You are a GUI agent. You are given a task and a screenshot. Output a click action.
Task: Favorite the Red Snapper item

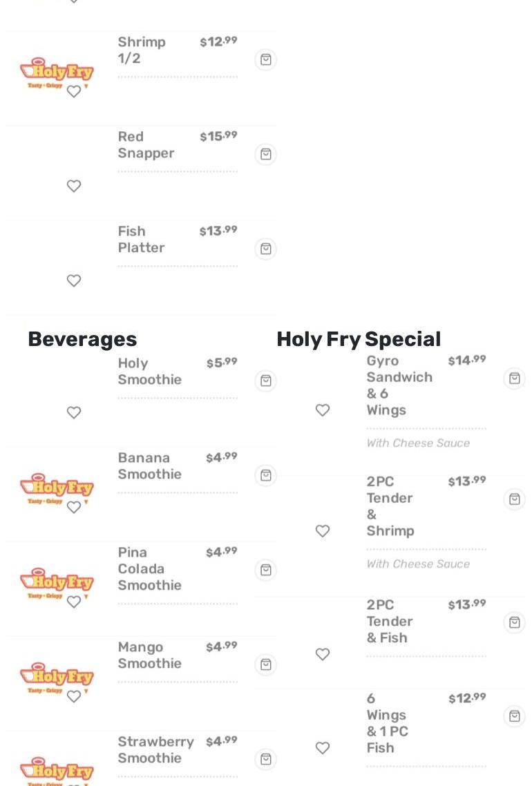[74, 186]
